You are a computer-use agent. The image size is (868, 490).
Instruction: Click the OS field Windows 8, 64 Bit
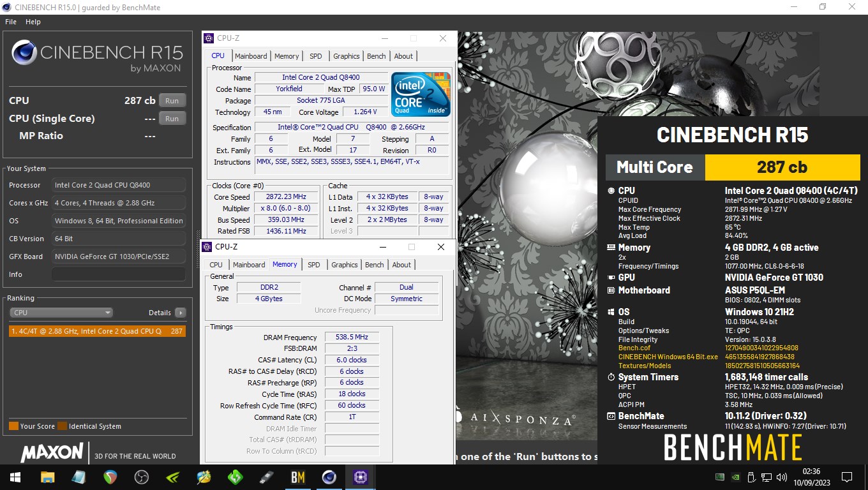click(119, 221)
